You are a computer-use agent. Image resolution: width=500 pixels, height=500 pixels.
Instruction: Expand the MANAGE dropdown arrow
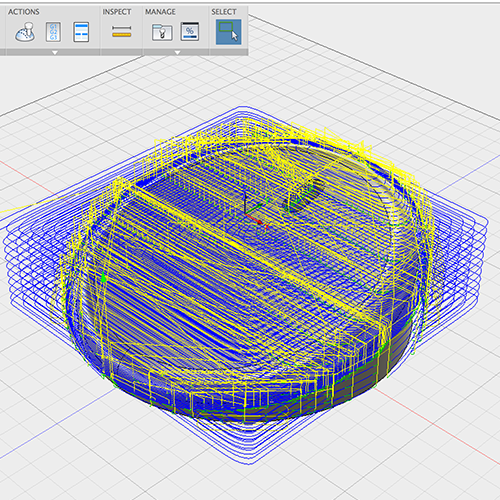177,53
